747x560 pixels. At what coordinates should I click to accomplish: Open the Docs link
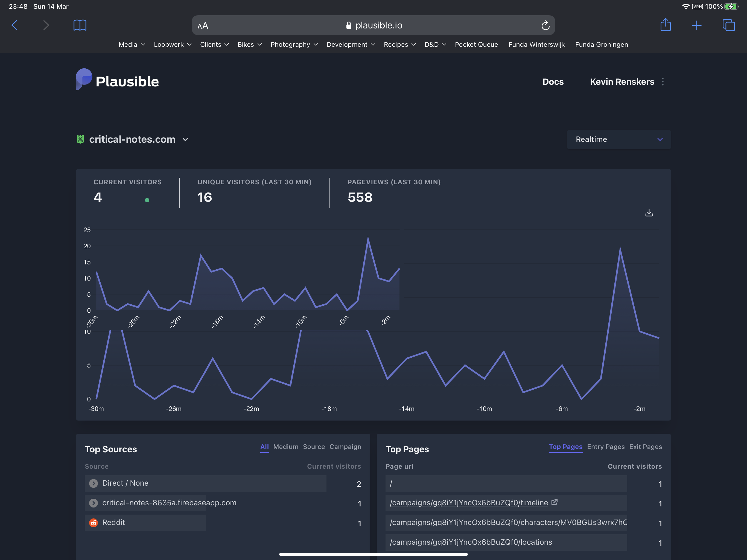[x=553, y=82]
